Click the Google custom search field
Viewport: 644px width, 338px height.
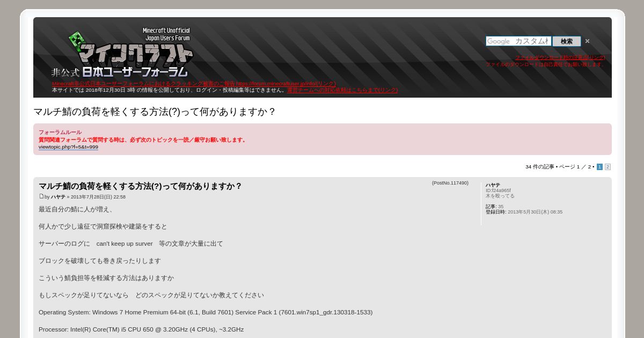pos(518,41)
